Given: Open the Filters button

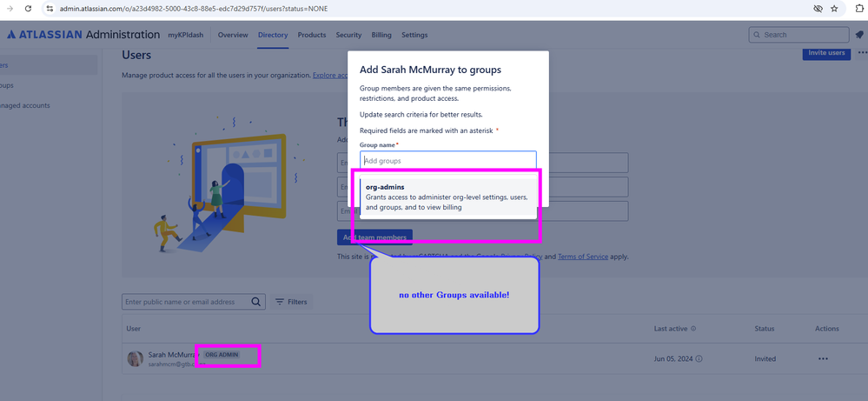Looking at the screenshot, I should coord(291,302).
